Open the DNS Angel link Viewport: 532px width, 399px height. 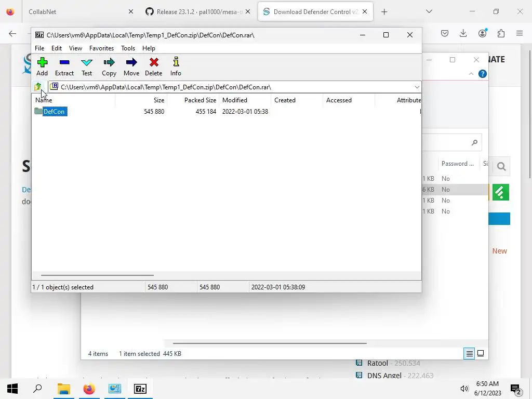[384, 375]
